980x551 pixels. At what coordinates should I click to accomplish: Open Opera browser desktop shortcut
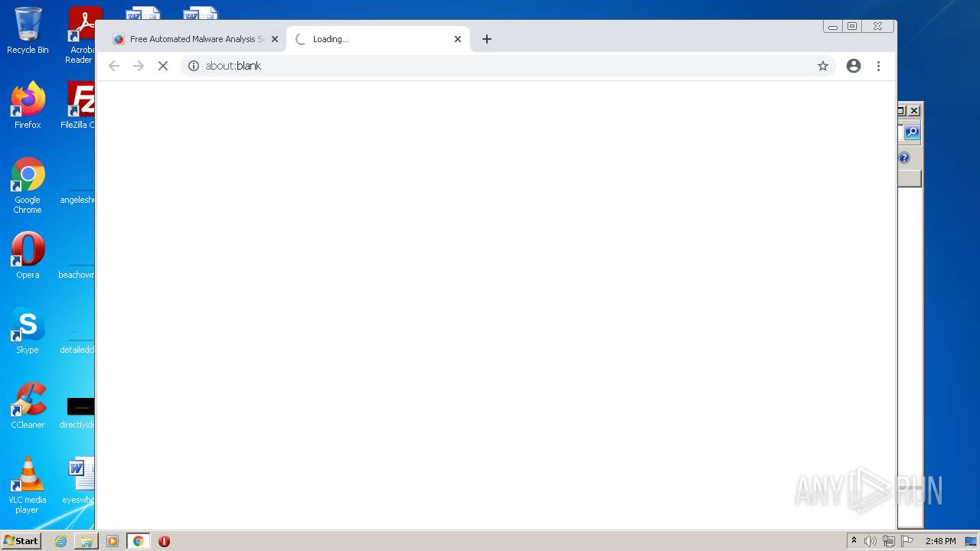click(28, 256)
